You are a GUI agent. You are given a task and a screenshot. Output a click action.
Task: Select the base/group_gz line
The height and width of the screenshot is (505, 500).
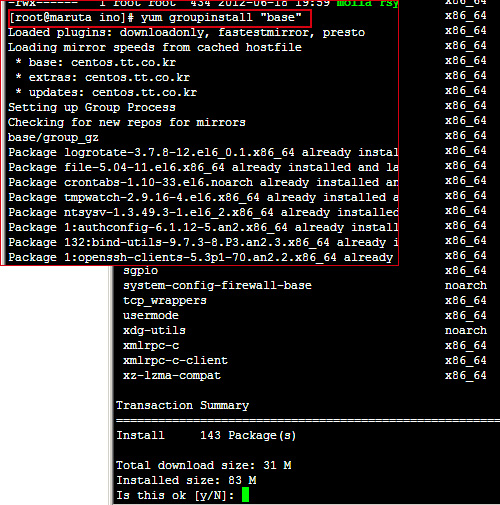[53, 138]
